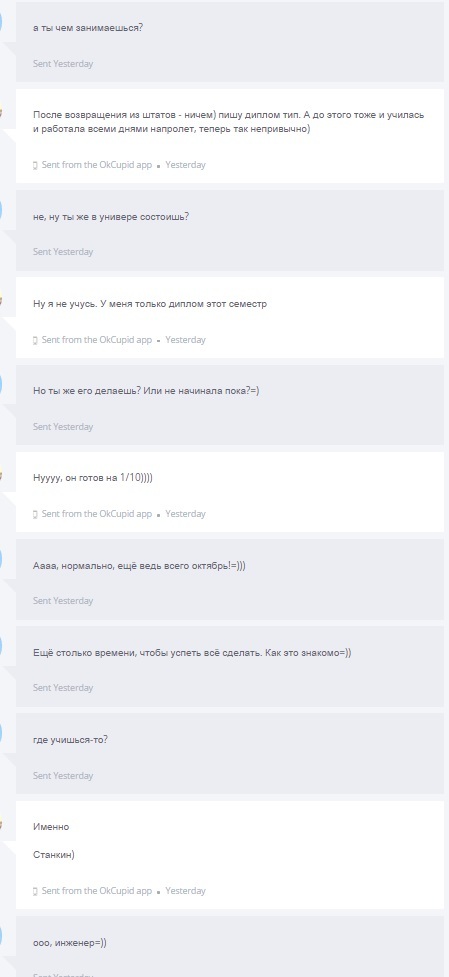Click the word "Именно" in the reply bubble
The width and height of the screenshot is (449, 977).
[51, 827]
